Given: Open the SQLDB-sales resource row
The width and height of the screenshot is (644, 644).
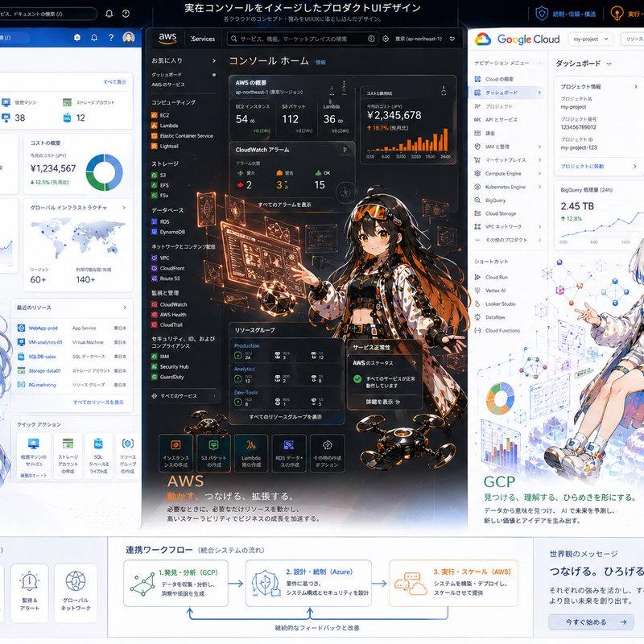Looking at the screenshot, I should [72, 357].
